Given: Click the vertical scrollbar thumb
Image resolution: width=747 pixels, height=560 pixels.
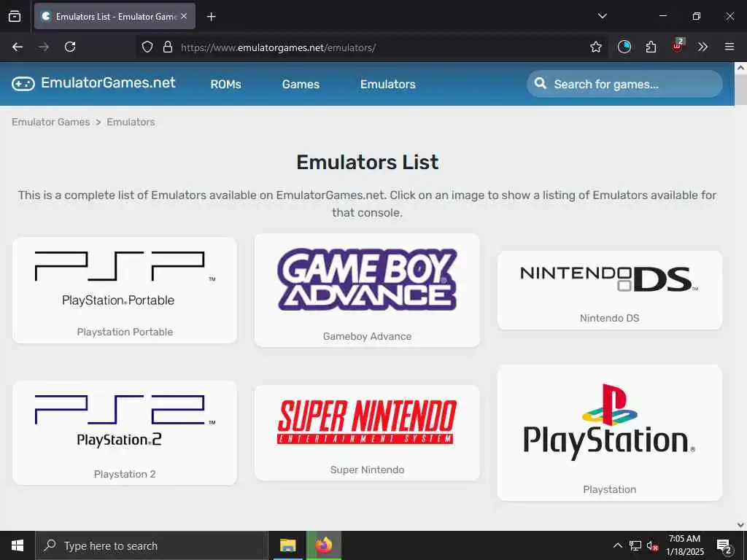Looking at the screenshot, I should point(741,89).
